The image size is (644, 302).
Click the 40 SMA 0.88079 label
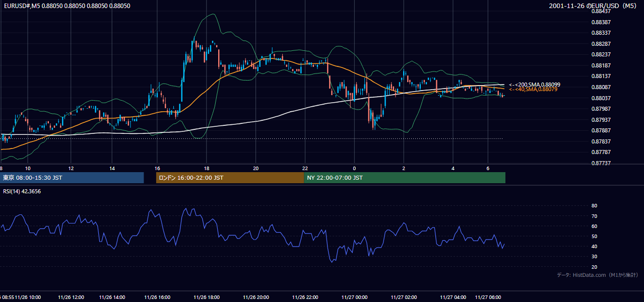click(x=533, y=89)
